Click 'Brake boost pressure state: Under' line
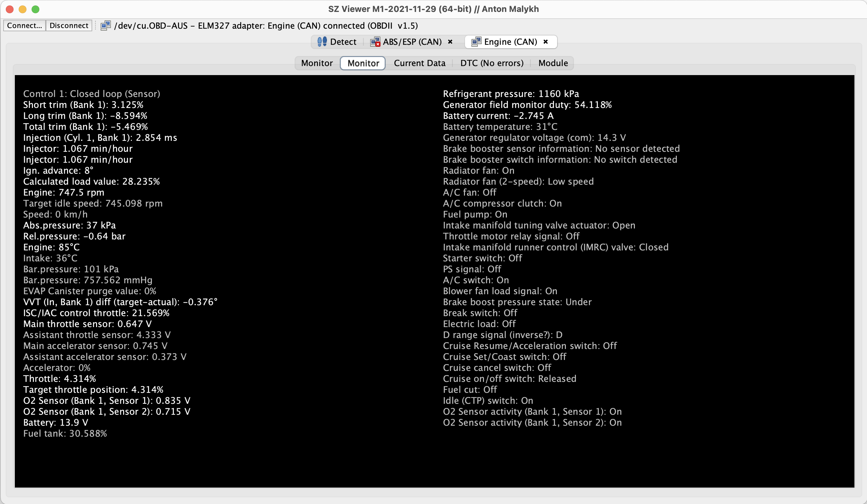Screen dimensions: 867x504 pyautogui.click(x=517, y=302)
